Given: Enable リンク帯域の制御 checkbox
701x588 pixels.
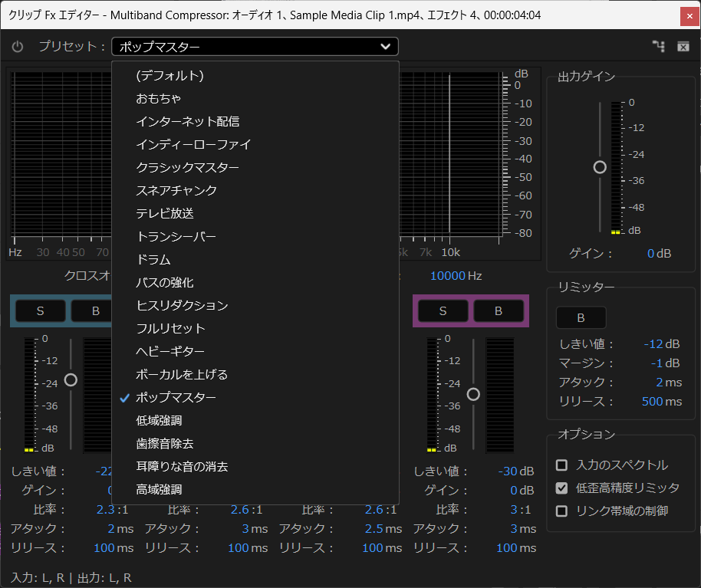Looking at the screenshot, I should pos(562,511).
